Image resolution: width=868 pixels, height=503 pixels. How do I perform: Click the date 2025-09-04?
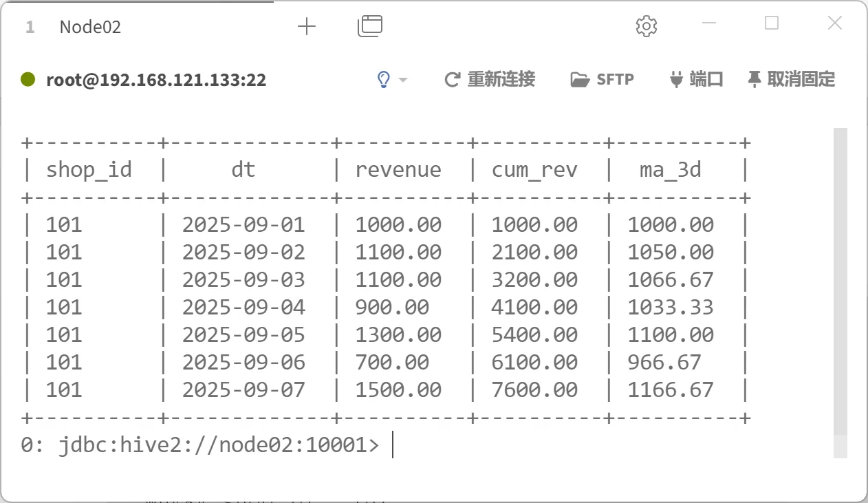(243, 307)
